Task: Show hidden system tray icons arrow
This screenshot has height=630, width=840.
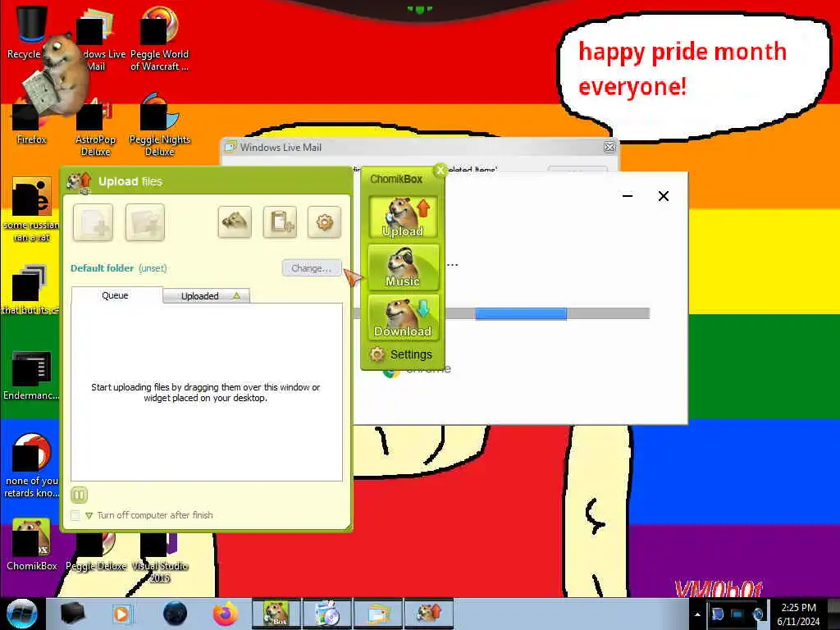Action: (697, 614)
